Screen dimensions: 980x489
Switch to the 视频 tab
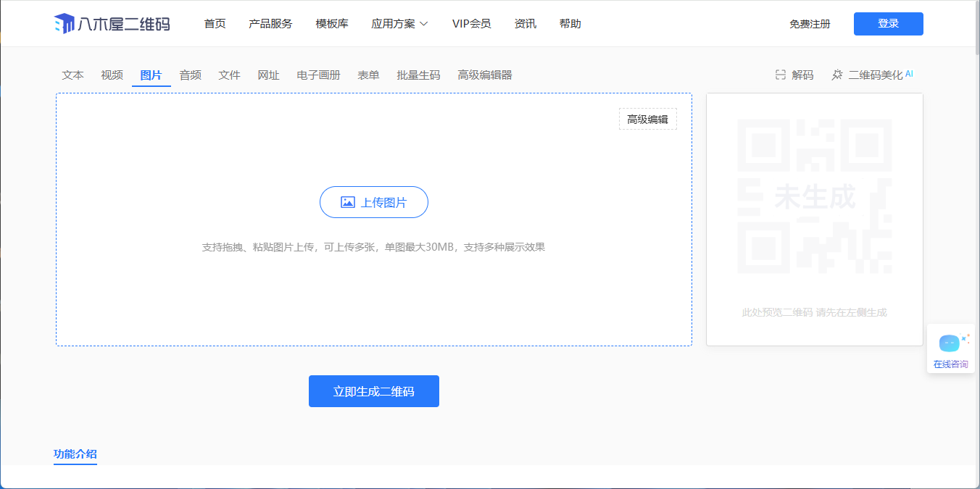(x=112, y=75)
